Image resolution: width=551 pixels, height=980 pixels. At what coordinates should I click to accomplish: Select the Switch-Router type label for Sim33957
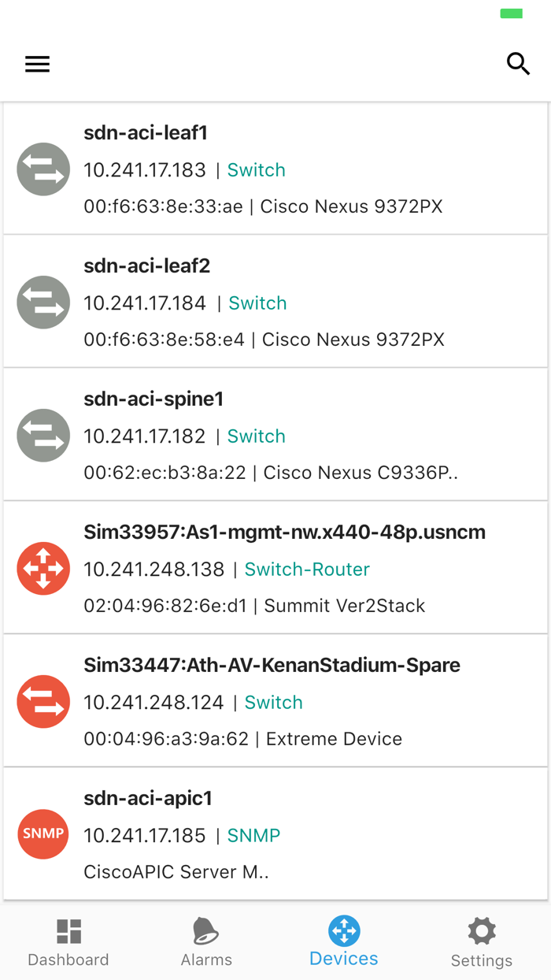point(307,570)
